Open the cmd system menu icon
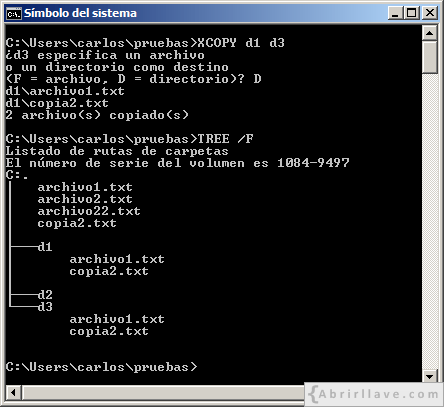Image resolution: width=444 pixels, height=407 pixels. click(14, 13)
